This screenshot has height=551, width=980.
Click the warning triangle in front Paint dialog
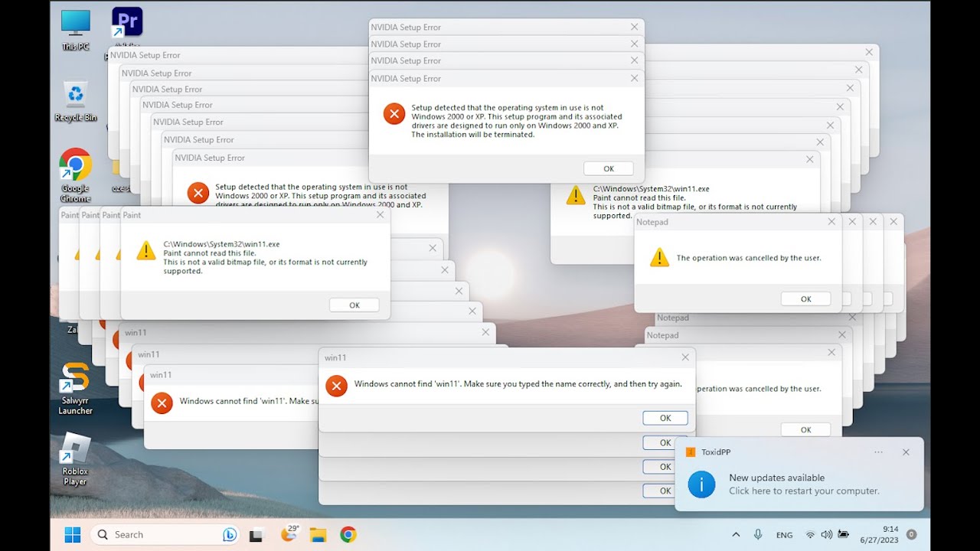pyautogui.click(x=146, y=250)
